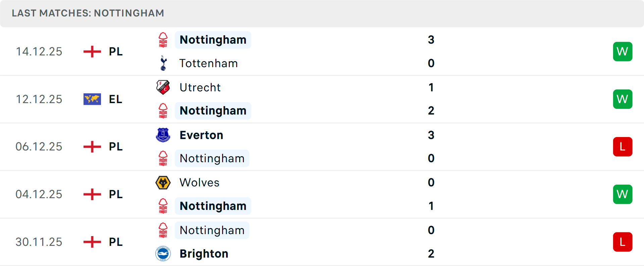The width and height of the screenshot is (644, 266).
Task: Click England flag on 14.12.25 match
Action: 92,51
